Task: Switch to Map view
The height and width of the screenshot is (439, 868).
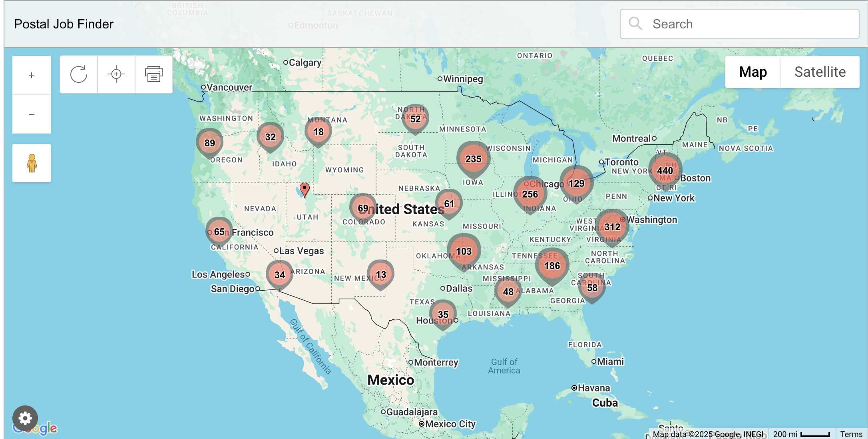Action: tap(753, 72)
